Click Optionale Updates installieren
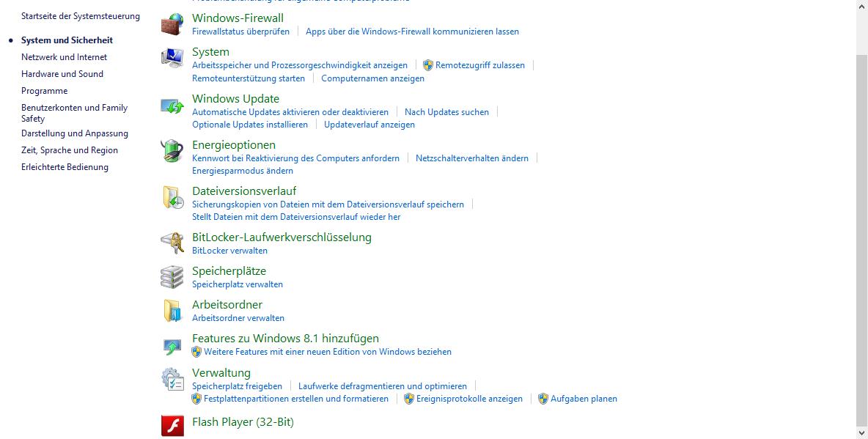Viewport: 868px width, 439px height. point(250,125)
